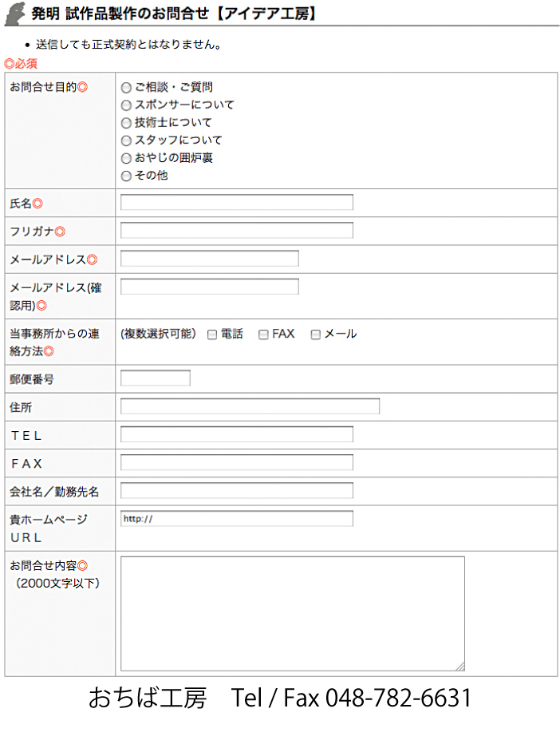The height and width of the screenshot is (752, 560).
Task: Click the 氏名 name input field
Action: point(236,202)
